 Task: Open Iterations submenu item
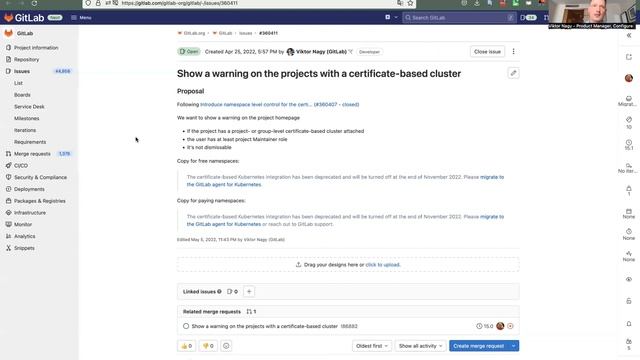click(x=25, y=131)
